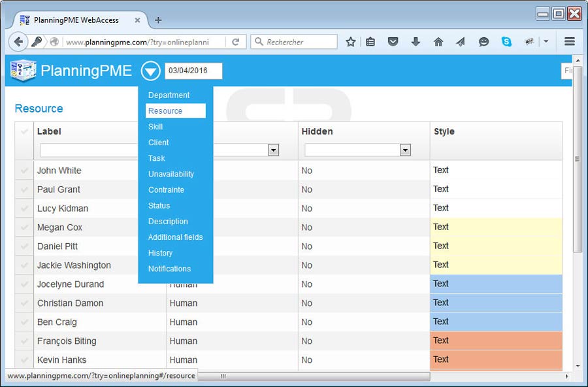Sort by the Hidden column header
This screenshot has width=588, height=387.
(x=317, y=131)
